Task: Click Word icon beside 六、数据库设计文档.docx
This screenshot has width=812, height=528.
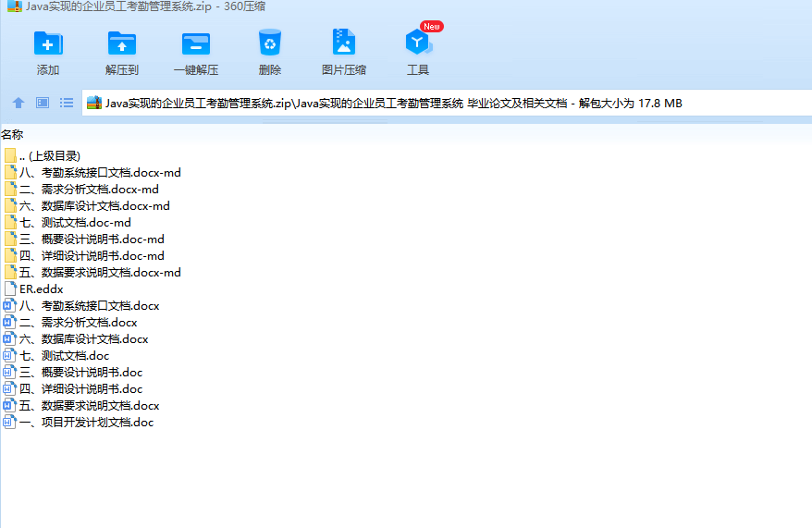Action: pyautogui.click(x=10, y=338)
